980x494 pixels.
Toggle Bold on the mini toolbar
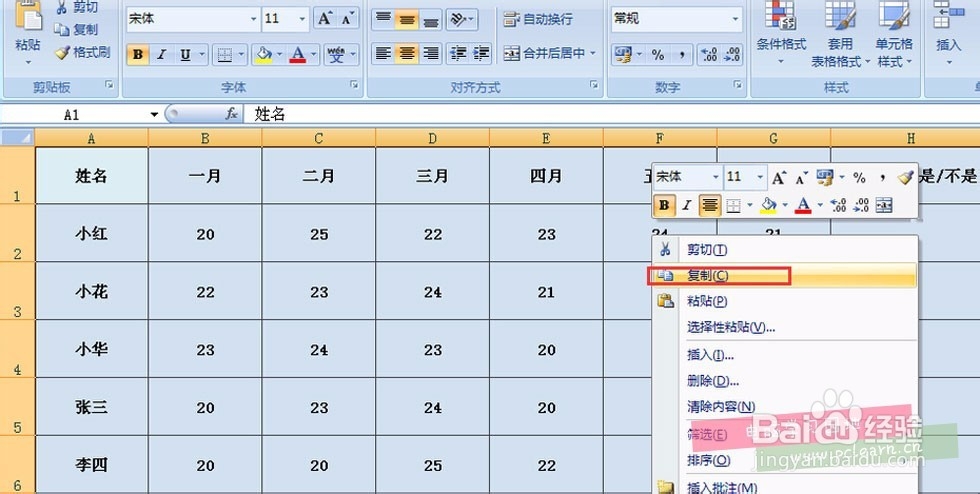tap(664, 205)
